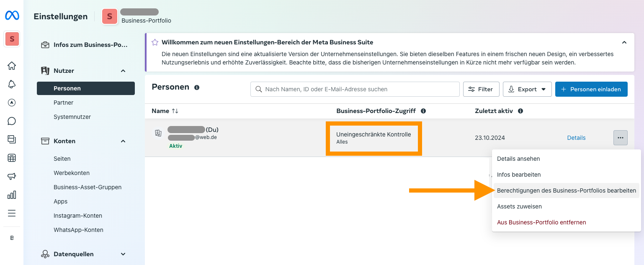The height and width of the screenshot is (265, 644).
Task: Open the content pages icon
Action: 12,139
